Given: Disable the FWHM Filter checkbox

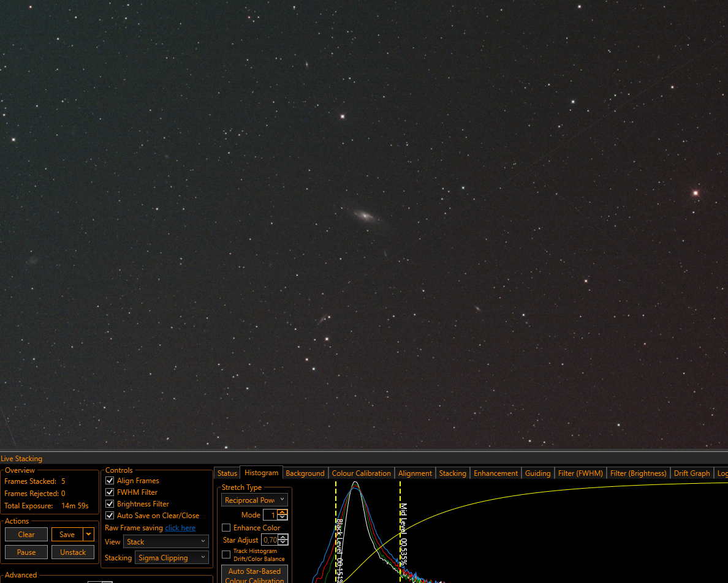Looking at the screenshot, I should pos(110,492).
